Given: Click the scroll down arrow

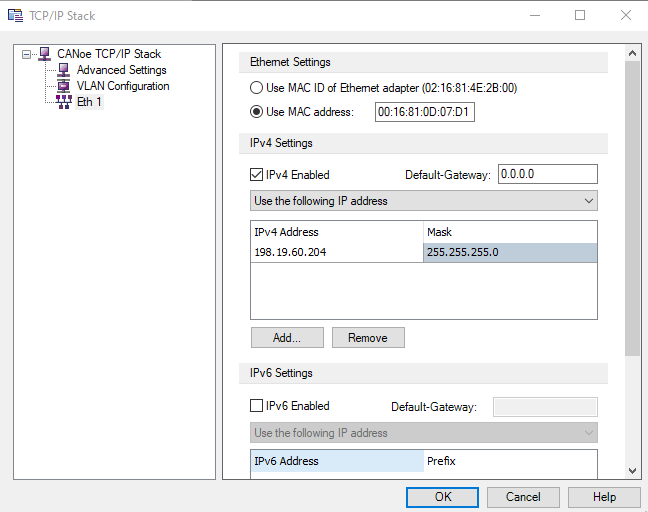Looking at the screenshot, I should [x=632, y=470].
